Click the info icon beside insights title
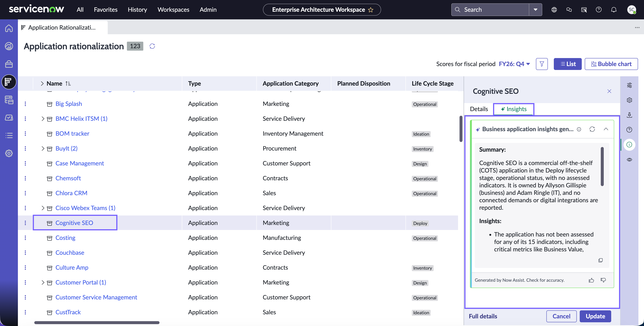Screen dimensions: 644x326 (x=579, y=129)
